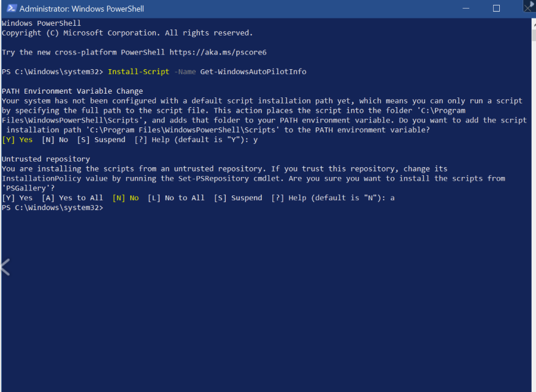Click the Get-WindowsAutoPilotInfo argument

click(x=253, y=72)
